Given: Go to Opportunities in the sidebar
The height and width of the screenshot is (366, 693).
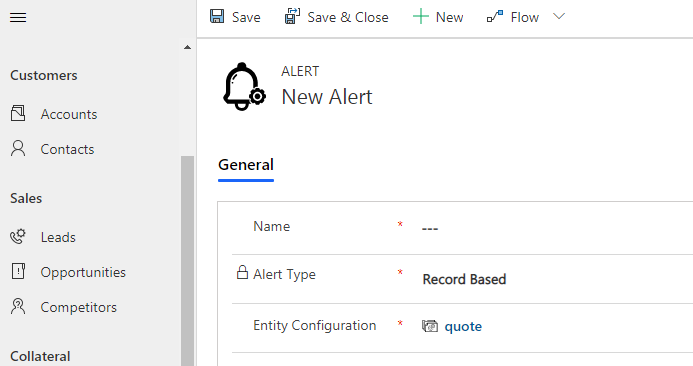Looking at the screenshot, I should pos(83,272).
